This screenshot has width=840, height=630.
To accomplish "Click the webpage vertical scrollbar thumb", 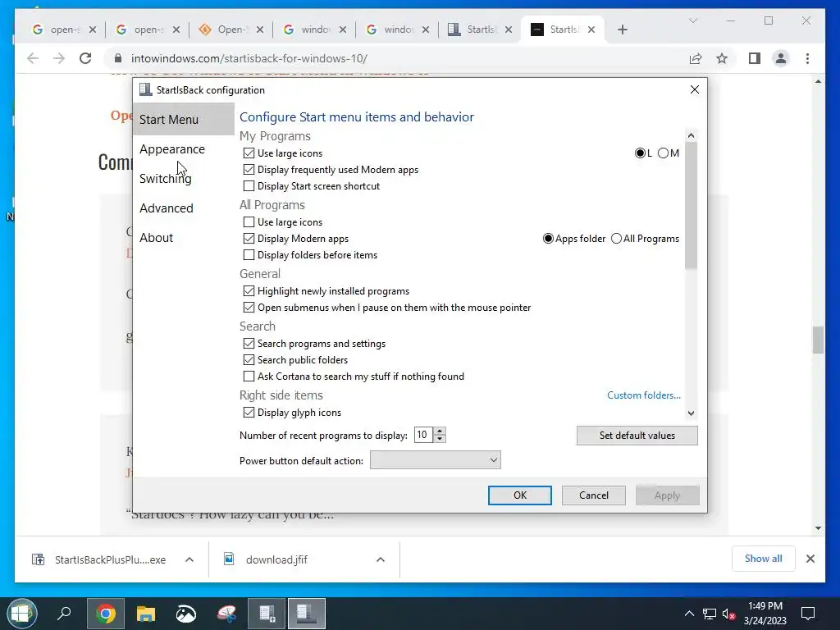I will (x=818, y=340).
